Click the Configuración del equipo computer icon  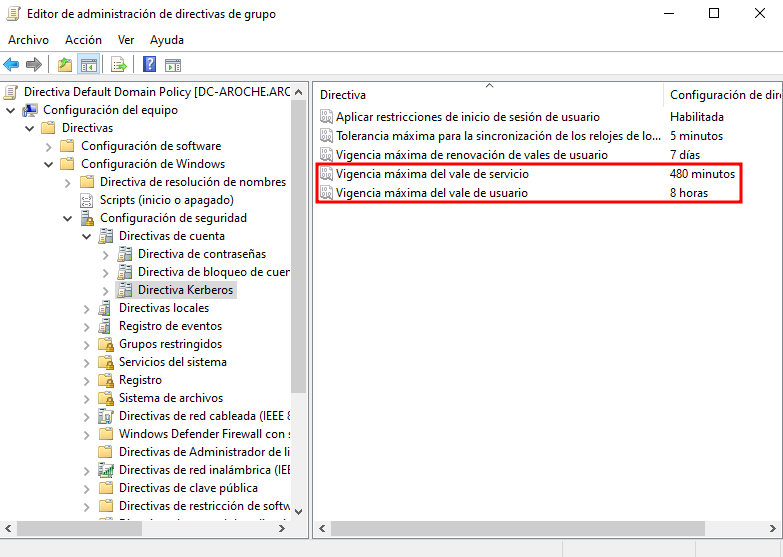30,110
